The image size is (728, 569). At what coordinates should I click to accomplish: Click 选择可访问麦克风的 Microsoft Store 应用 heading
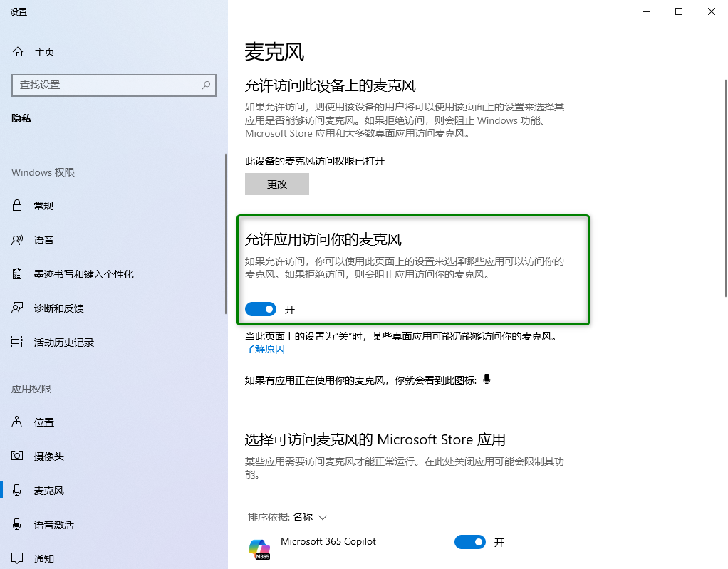click(x=375, y=439)
